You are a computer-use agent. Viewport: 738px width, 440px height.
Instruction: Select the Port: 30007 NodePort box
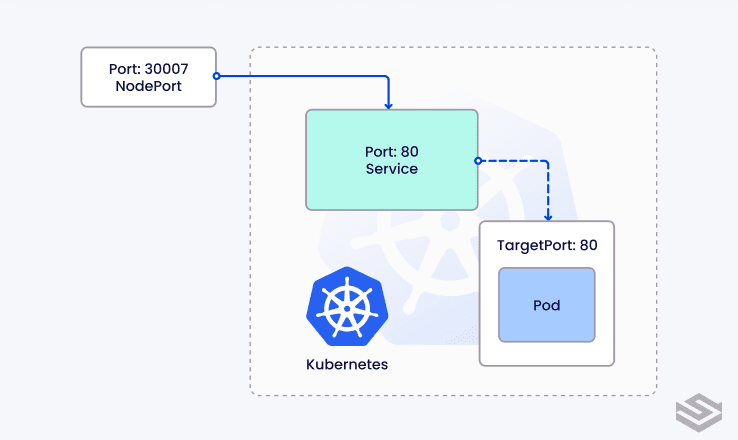(148, 77)
